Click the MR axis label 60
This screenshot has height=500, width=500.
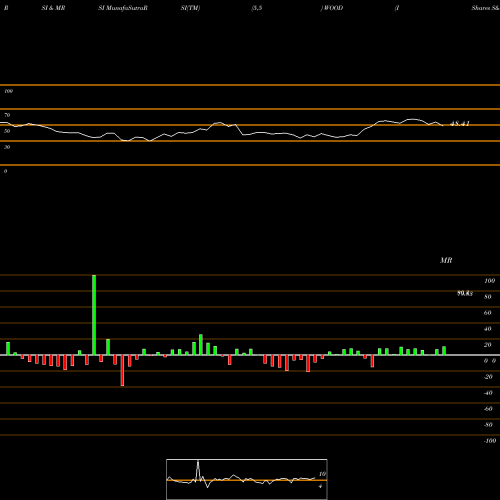[x=487, y=313]
